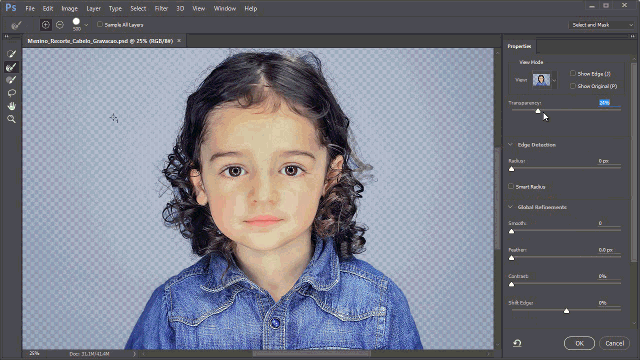Viewport: 640px width, 360px height.
Task: Open the Edit menu
Action: click(48, 8)
